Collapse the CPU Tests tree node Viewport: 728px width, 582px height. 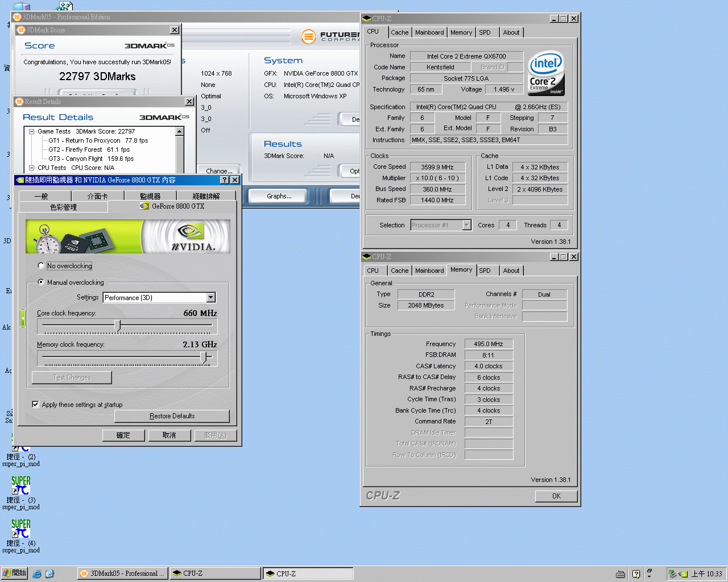point(32,168)
